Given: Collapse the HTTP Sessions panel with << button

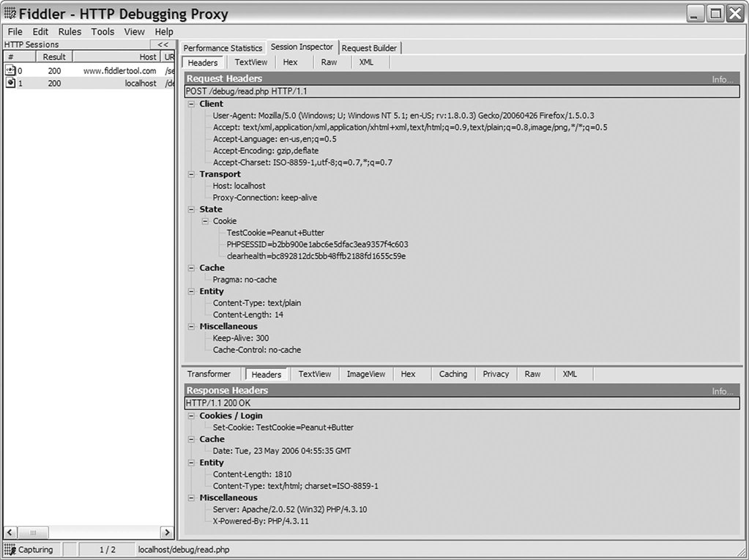Looking at the screenshot, I should 163,45.
